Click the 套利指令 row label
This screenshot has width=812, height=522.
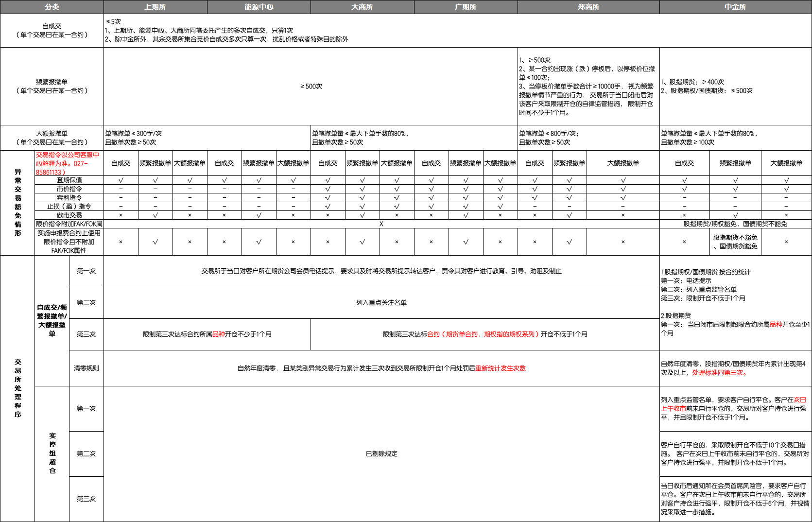69,198
